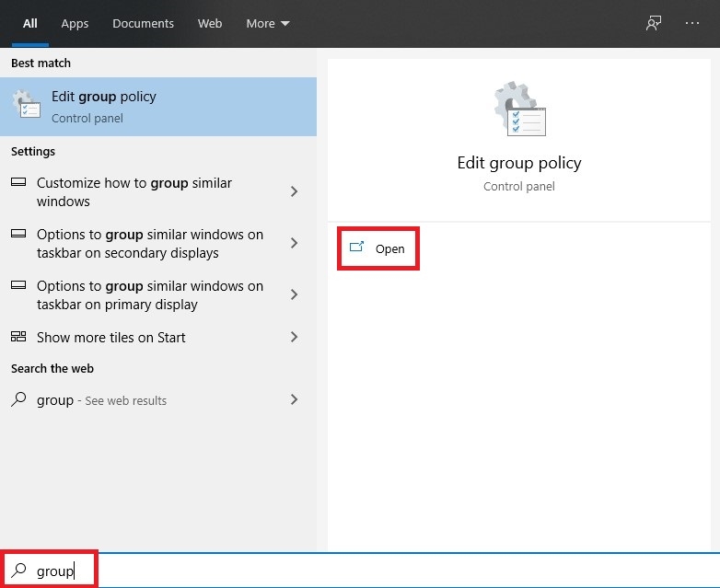Image resolution: width=720 pixels, height=588 pixels.
Task: Click taskbar icon beside primary display option
Action: click(18, 285)
